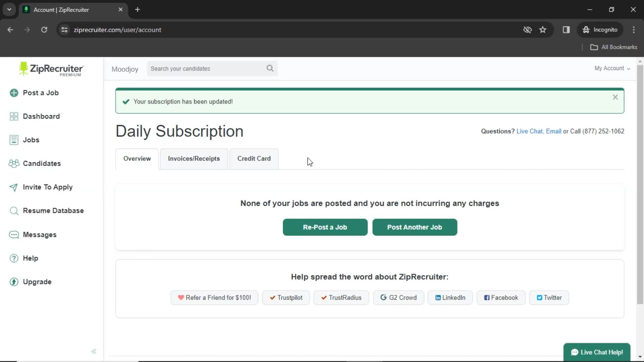The height and width of the screenshot is (362, 644).
Task: Click the Post Another Job button
Action: [x=415, y=227]
